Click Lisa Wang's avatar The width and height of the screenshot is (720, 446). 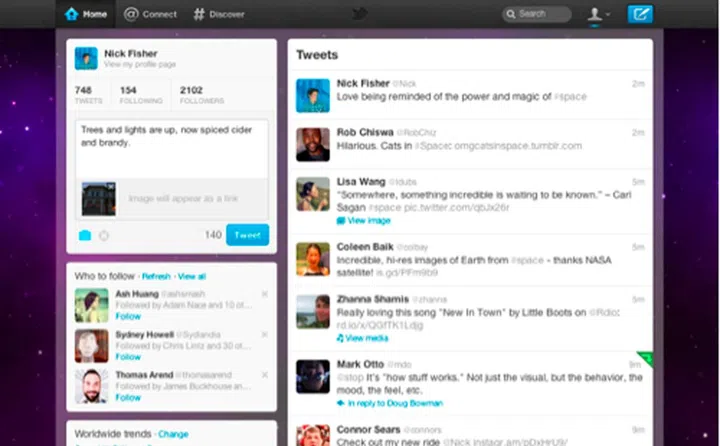click(313, 194)
